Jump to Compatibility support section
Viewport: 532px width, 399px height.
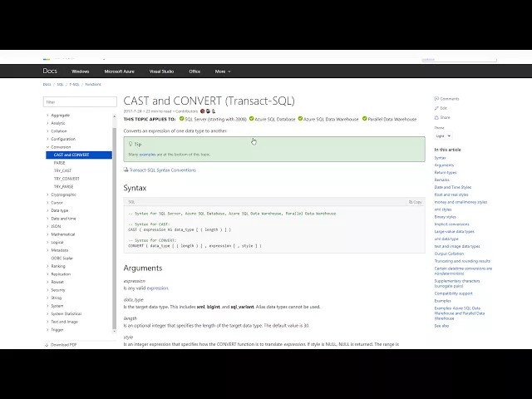click(453, 293)
